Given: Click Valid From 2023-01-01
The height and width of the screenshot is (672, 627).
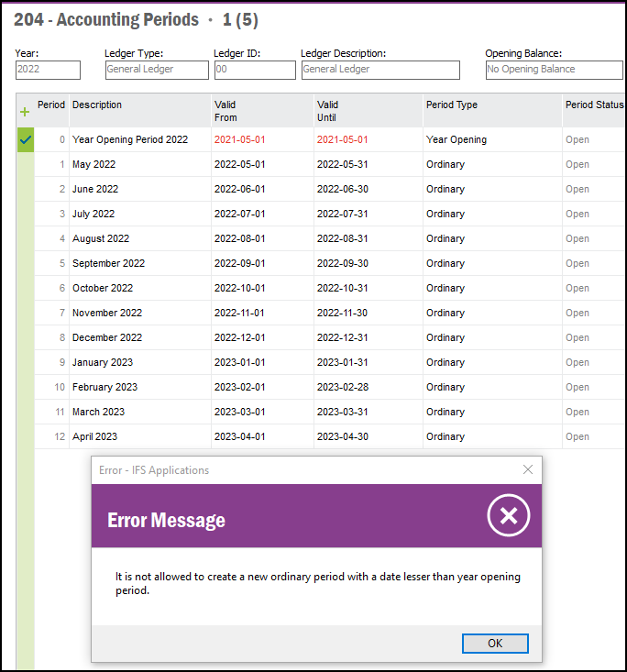Looking at the screenshot, I should point(239,362).
